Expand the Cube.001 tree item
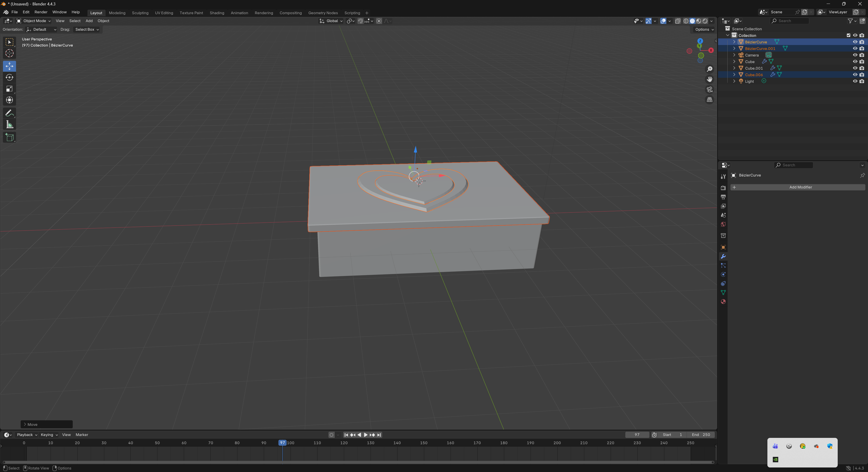This screenshot has width=868, height=472. pos(734,68)
